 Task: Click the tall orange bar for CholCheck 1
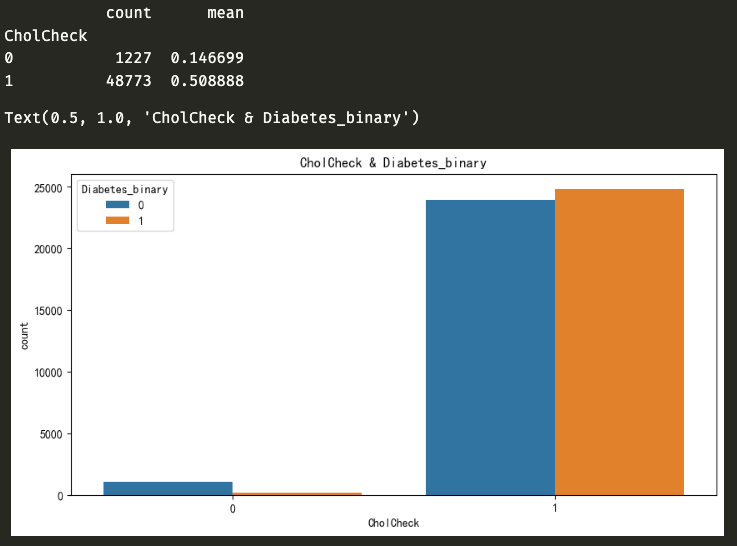pyautogui.click(x=619, y=342)
